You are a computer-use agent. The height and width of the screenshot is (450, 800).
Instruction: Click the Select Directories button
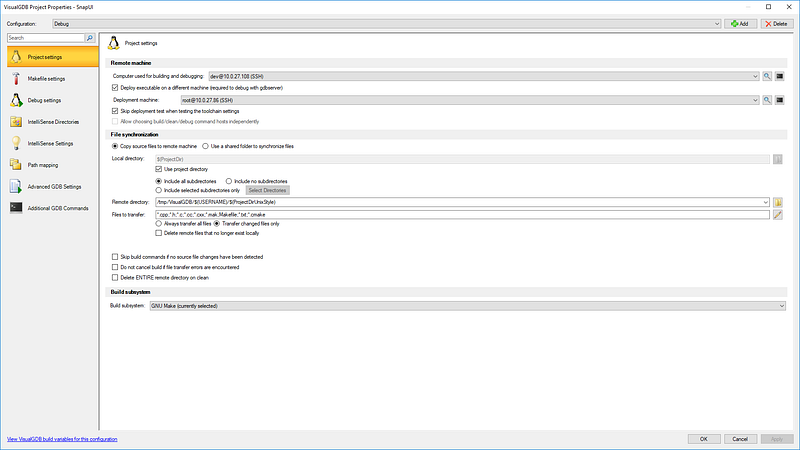(x=267, y=190)
